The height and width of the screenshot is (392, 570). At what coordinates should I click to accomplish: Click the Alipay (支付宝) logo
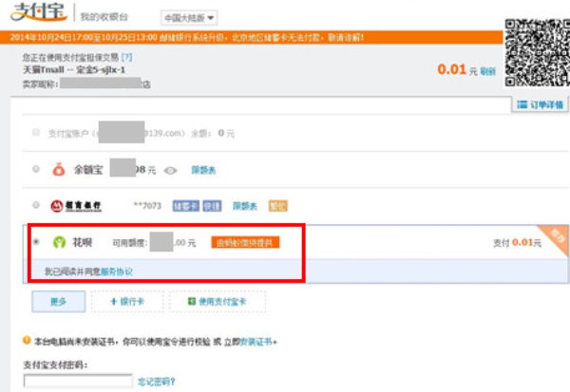tap(38, 16)
